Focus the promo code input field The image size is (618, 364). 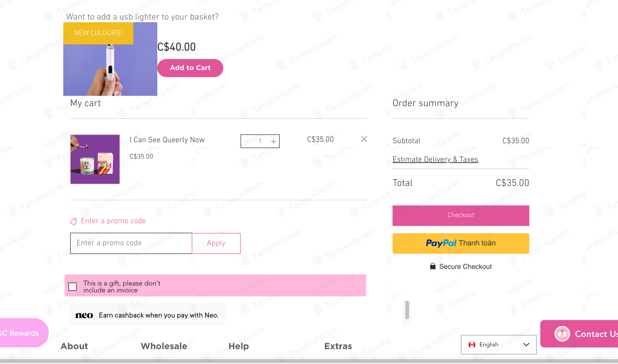coord(131,244)
